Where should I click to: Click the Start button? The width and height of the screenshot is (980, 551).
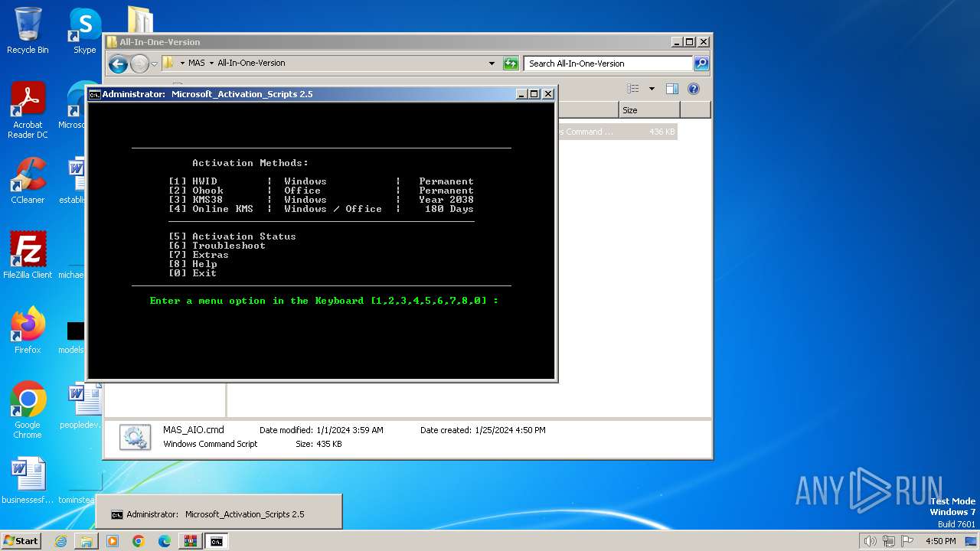21,540
